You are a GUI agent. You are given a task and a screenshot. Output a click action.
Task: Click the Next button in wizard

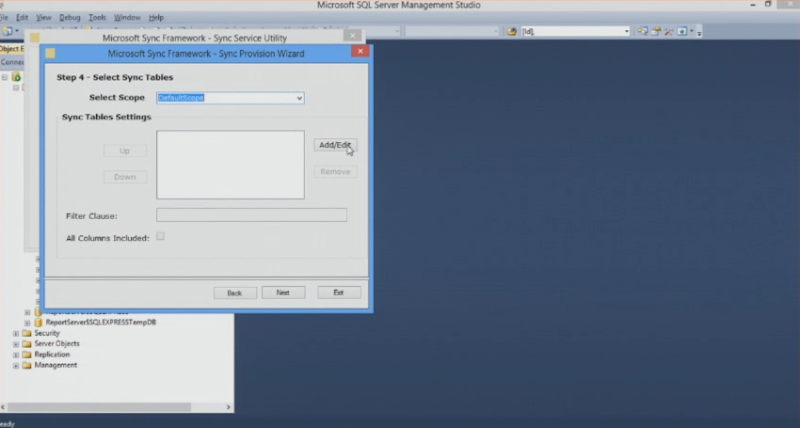click(283, 292)
